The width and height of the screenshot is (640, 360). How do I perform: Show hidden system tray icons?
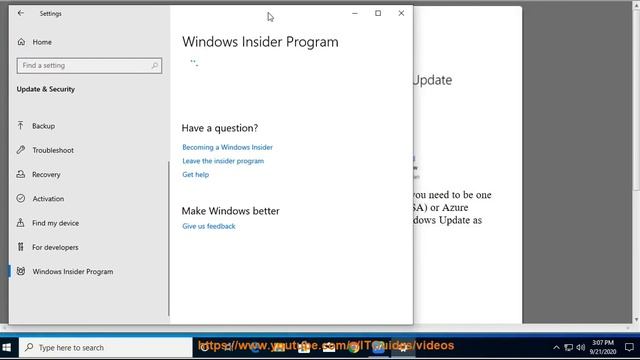tap(556, 348)
